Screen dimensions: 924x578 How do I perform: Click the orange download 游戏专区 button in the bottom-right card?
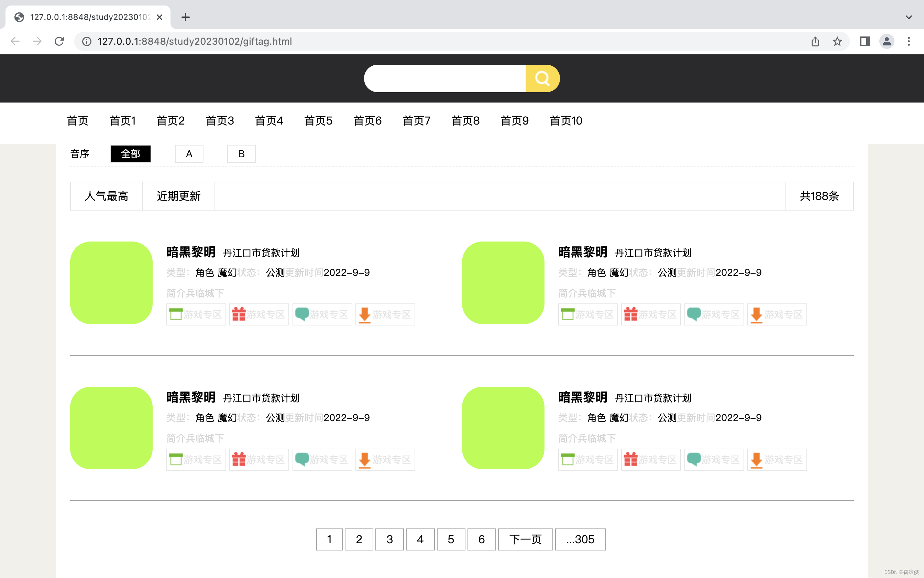pyautogui.click(x=777, y=460)
